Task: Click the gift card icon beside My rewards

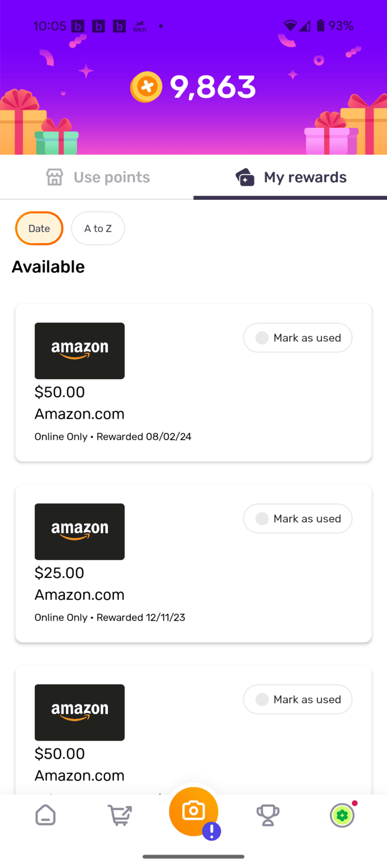Action: (245, 177)
